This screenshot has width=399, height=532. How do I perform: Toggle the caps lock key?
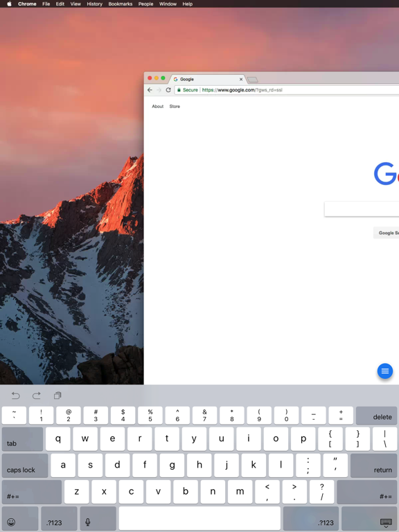point(25,465)
